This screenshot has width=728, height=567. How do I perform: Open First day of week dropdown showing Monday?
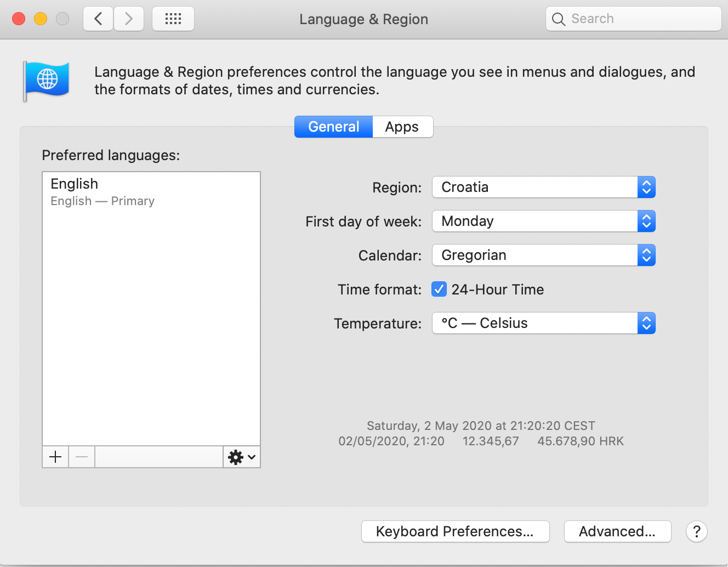coord(544,221)
